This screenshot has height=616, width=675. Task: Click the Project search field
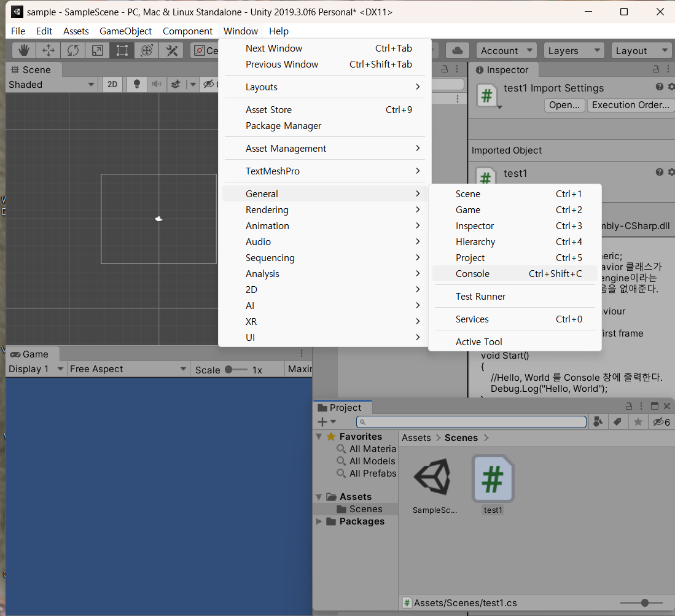[x=471, y=422]
